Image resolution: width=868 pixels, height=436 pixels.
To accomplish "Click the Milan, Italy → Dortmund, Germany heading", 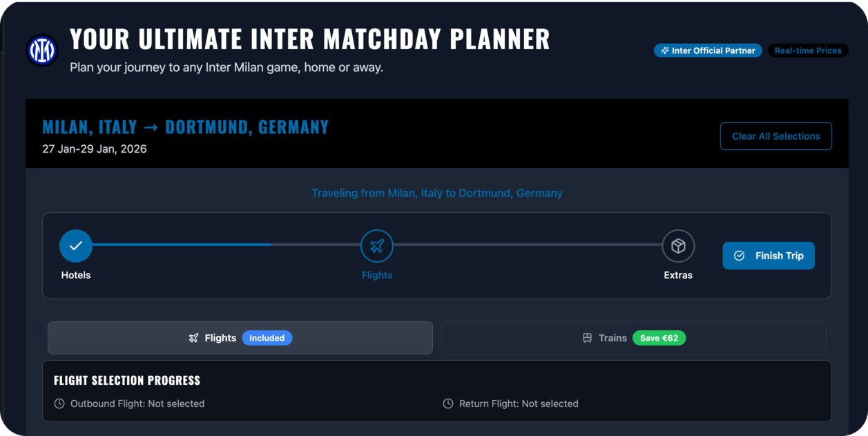I will tap(185, 127).
